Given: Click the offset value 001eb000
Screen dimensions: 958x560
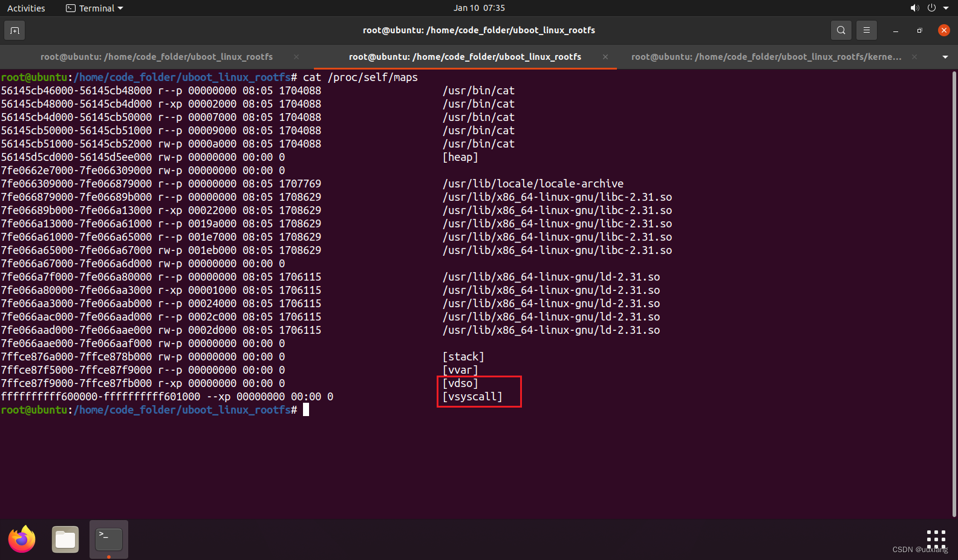Looking at the screenshot, I should [212, 250].
